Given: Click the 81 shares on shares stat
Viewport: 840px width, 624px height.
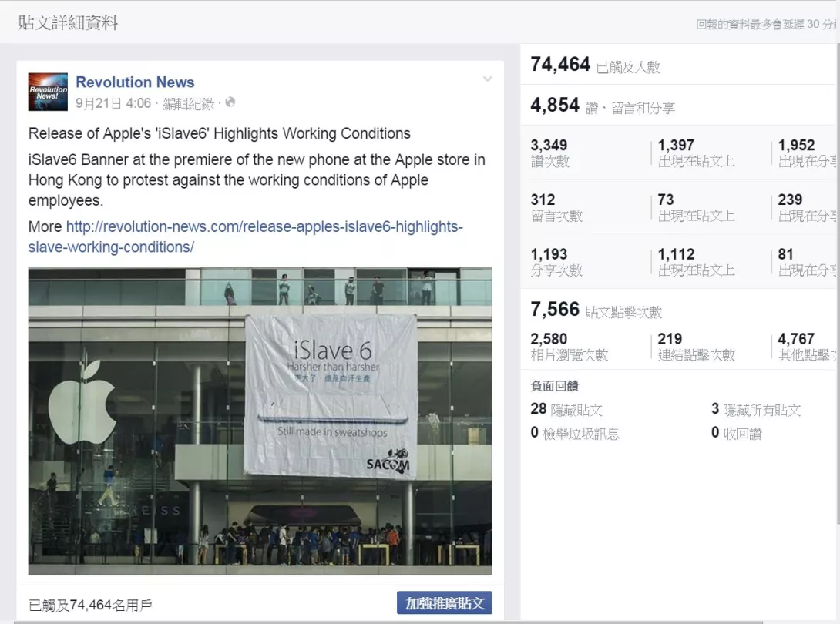Looking at the screenshot, I should (x=808, y=262).
